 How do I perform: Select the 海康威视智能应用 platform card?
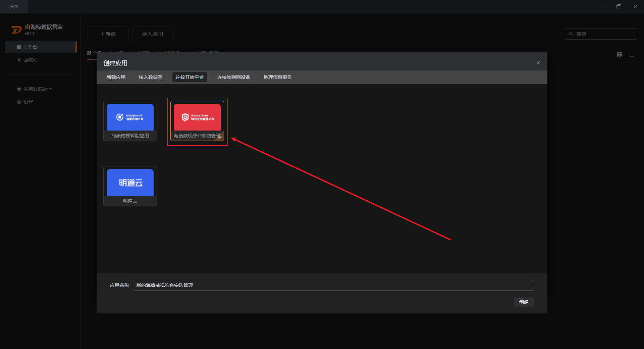[x=130, y=121]
